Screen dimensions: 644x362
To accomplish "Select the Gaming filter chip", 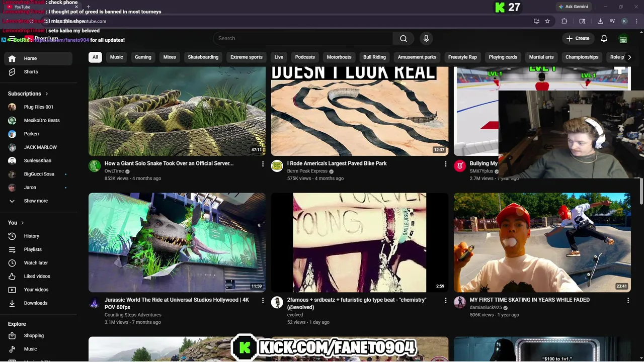I will [143, 57].
